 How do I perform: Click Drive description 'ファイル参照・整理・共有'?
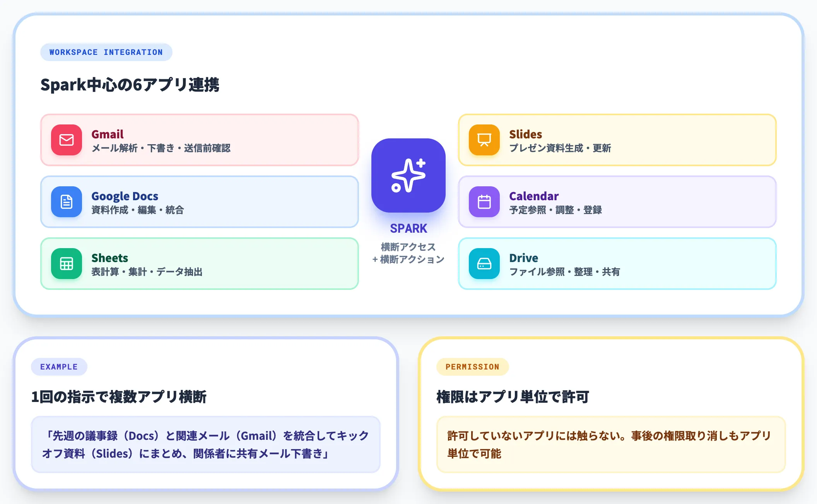tap(565, 272)
